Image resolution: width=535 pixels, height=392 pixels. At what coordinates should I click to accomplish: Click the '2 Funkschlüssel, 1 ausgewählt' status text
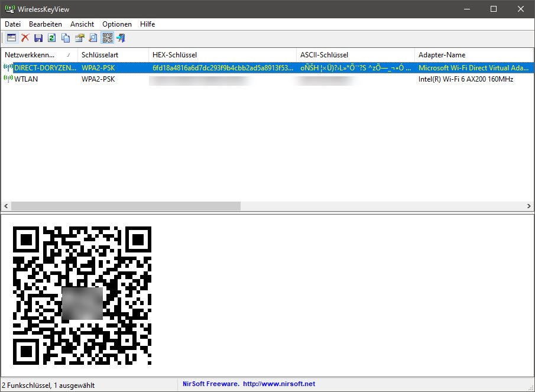point(48,385)
